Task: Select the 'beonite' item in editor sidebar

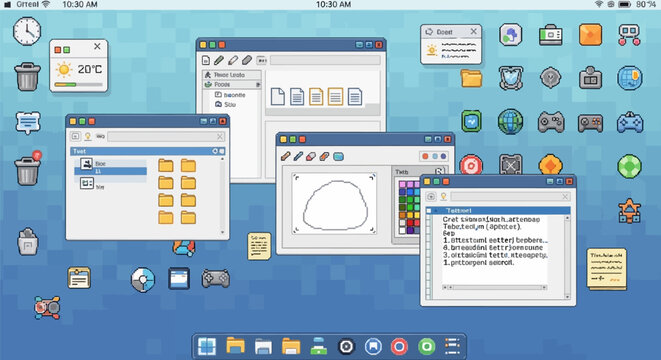Action: click(x=230, y=95)
